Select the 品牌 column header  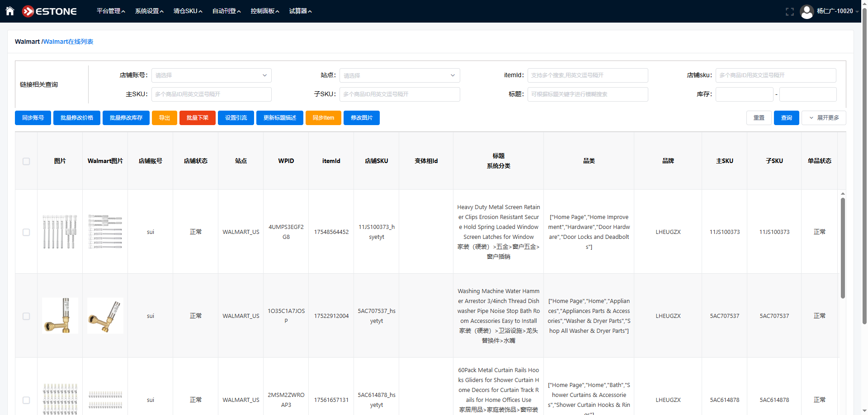[x=668, y=161]
